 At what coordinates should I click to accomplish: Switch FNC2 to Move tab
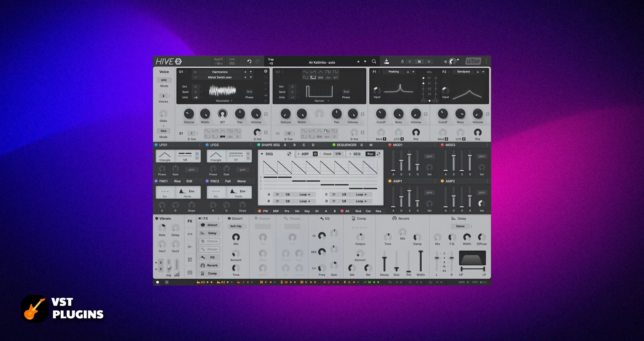coord(241,181)
